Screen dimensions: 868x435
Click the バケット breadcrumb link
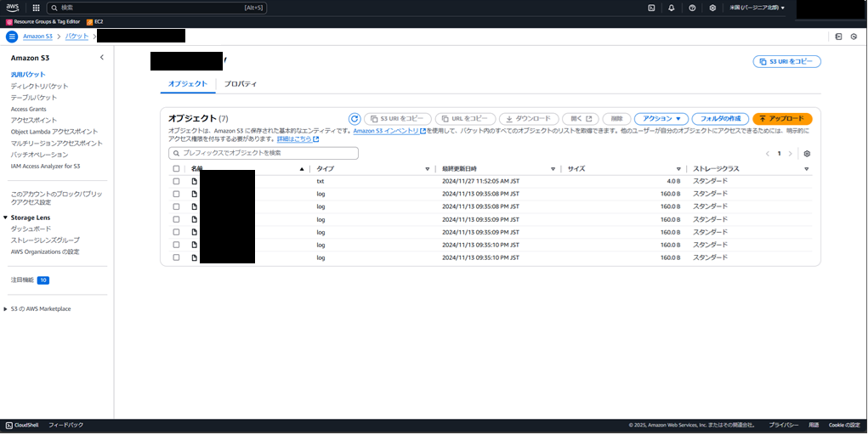click(77, 37)
